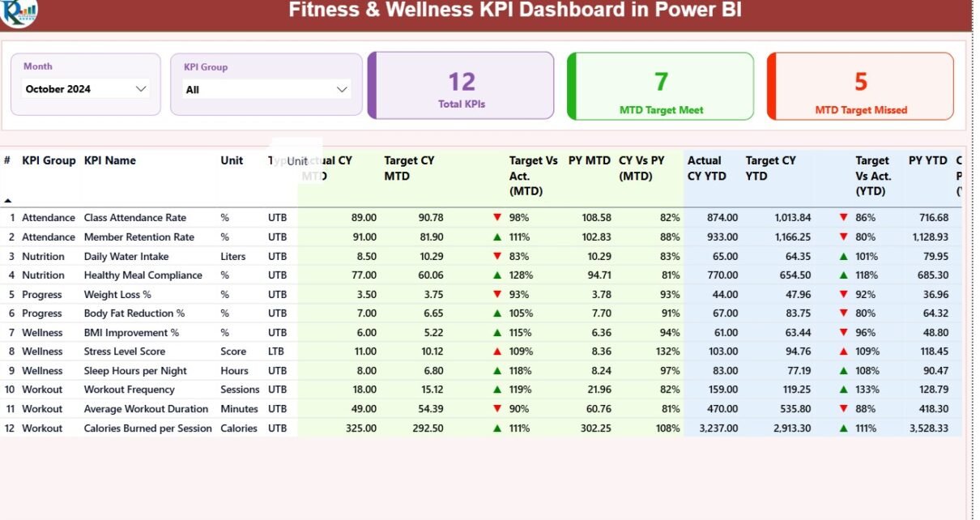Sort by KPI Name column header
This screenshot has height=520, width=980.
[x=110, y=160]
